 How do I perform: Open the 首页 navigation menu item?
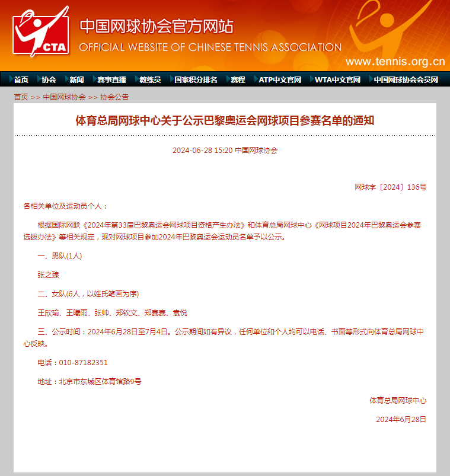[x=21, y=79]
